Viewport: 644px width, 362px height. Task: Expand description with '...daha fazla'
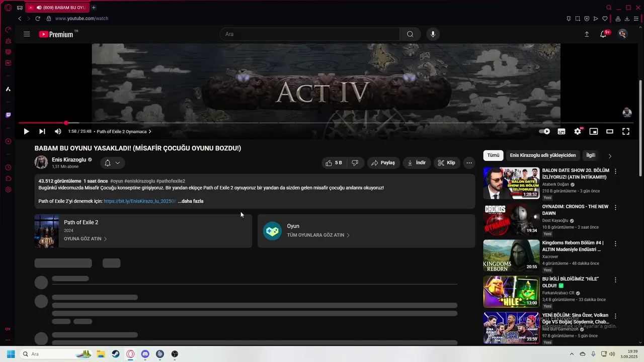(191, 201)
